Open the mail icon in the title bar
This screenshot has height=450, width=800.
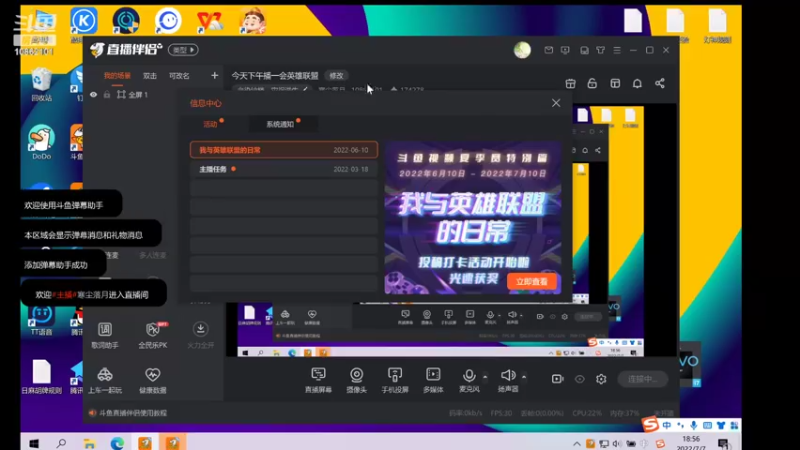click(x=548, y=50)
